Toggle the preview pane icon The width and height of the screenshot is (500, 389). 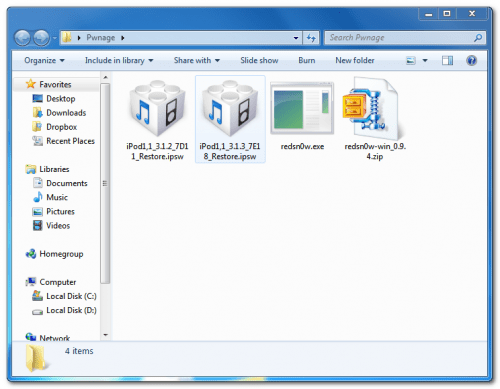pos(447,60)
